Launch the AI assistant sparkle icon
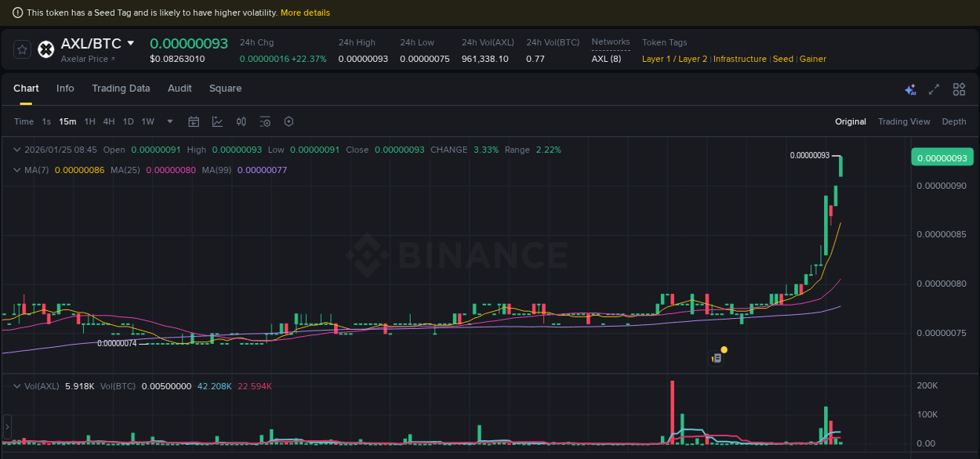The image size is (980, 459). point(910,89)
